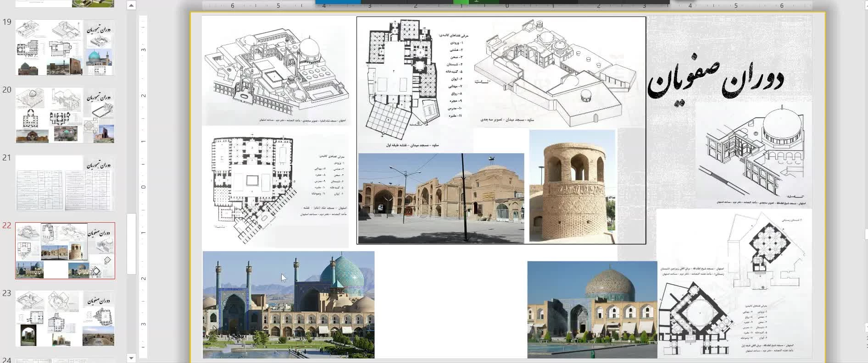Click the legend entry '۵- گنبدخانه' beside Saveh plan
This screenshot has width=868, height=363.
click(454, 71)
